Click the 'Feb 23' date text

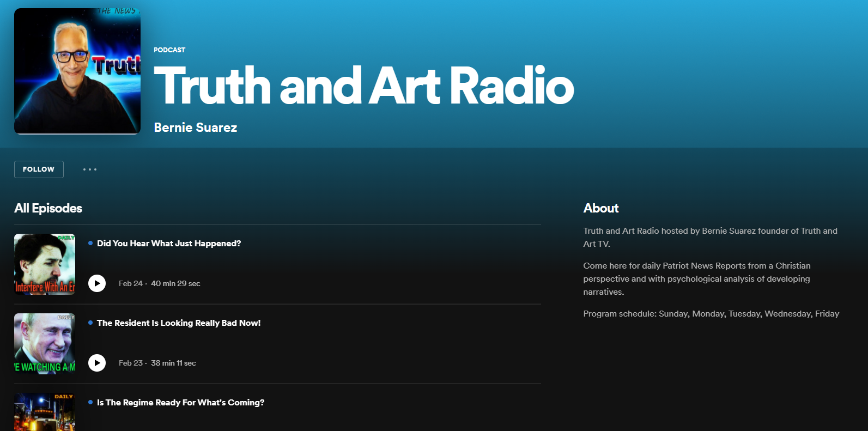(x=131, y=363)
